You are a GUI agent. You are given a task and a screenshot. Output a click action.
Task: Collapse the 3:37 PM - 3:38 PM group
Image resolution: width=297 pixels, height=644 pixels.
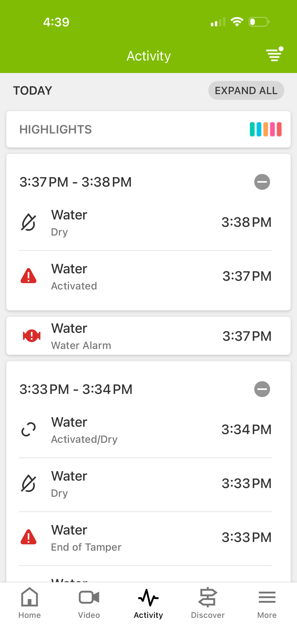[x=262, y=182]
